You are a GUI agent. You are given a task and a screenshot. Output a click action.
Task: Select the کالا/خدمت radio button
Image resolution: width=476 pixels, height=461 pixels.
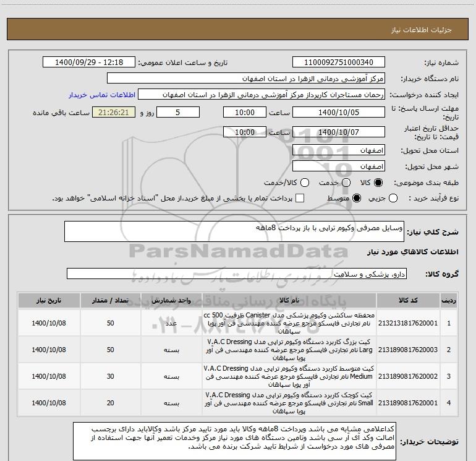point(305,183)
